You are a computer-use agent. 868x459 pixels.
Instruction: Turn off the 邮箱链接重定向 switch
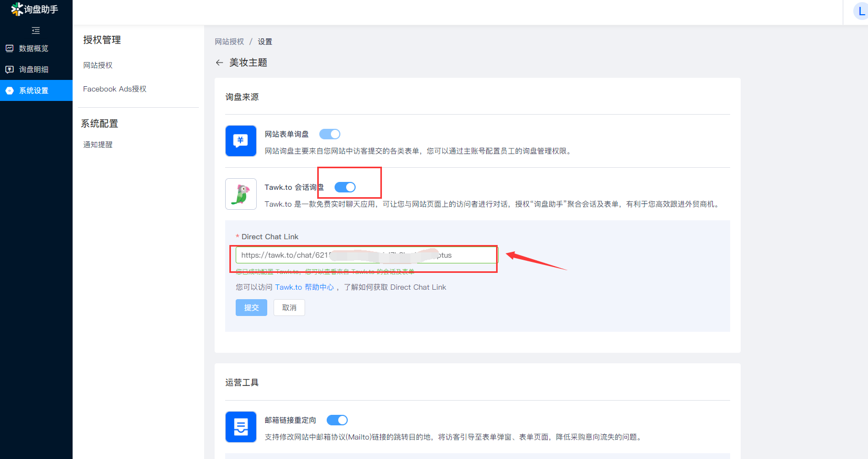(337, 420)
